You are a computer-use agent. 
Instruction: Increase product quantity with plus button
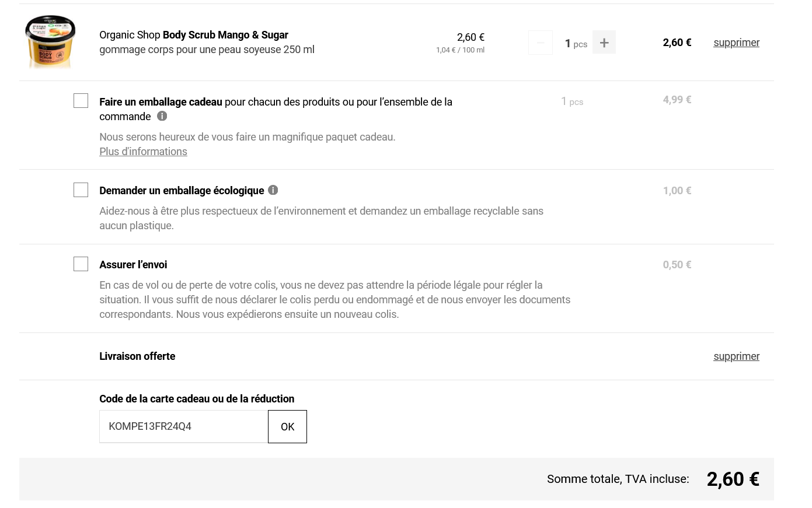604,43
